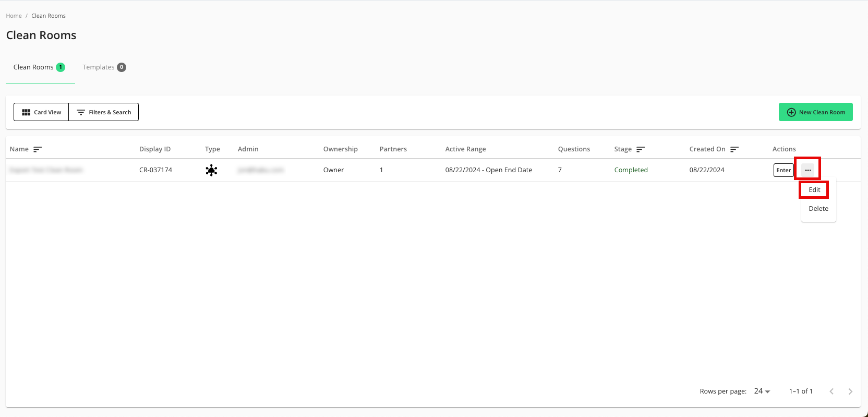This screenshot has height=417, width=868.
Task: Click the Clean Rooms breadcrumb item
Action: click(x=49, y=16)
